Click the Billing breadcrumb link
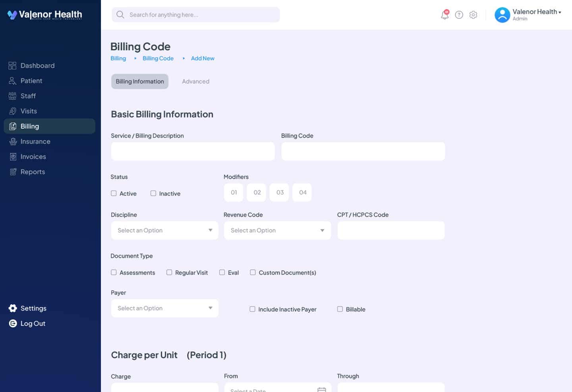Viewport: 572px width, 392px height. click(x=118, y=58)
